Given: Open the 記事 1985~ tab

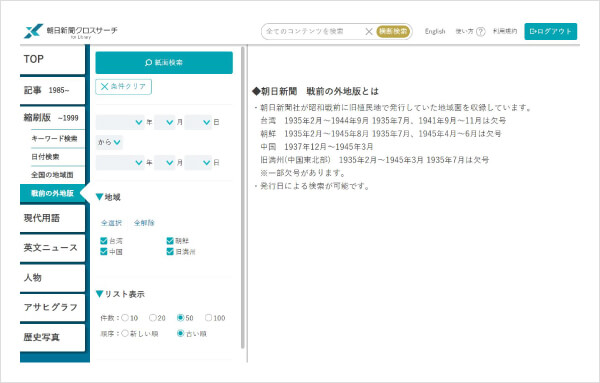Looking at the screenshot, I should pyautogui.click(x=52, y=90).
